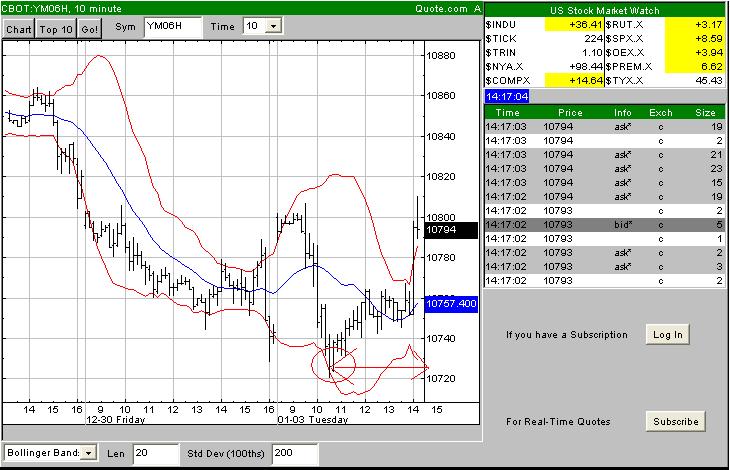Select the $COMPX symbol in Market Watch

point(507,81)
